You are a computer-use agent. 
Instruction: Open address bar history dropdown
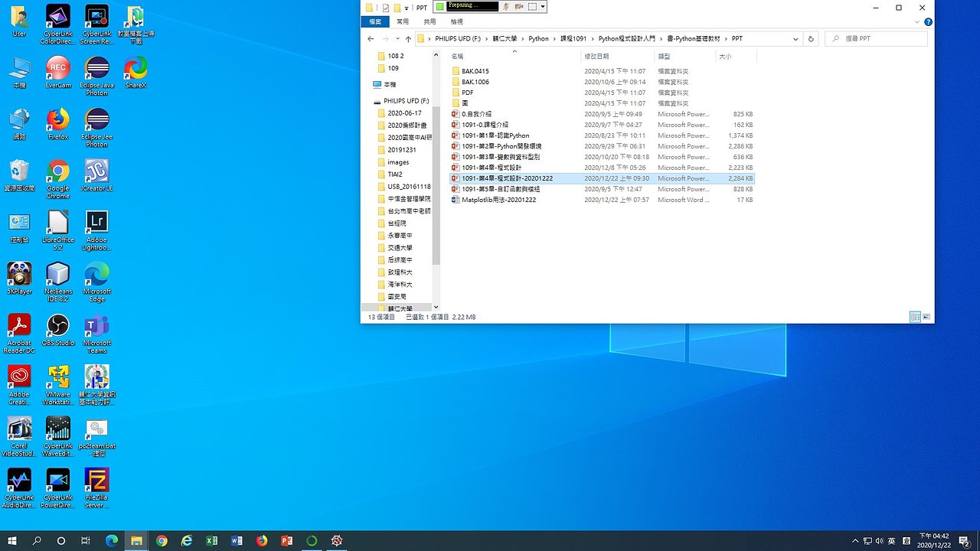pyautogui.click(x=796, y=38)
